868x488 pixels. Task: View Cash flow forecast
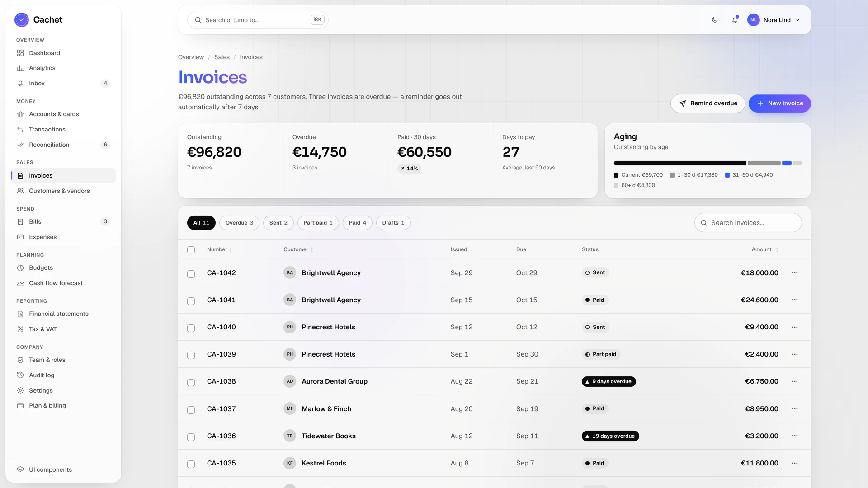(x=63, y=283)
